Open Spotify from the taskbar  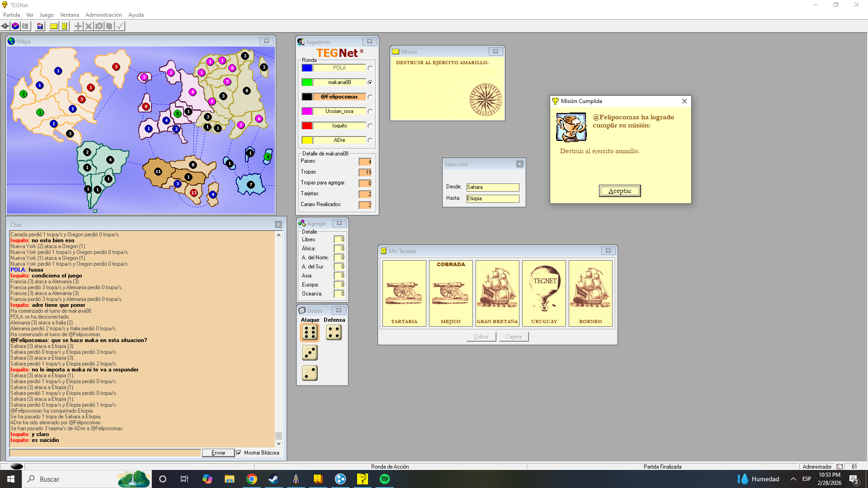pos(385,479)
